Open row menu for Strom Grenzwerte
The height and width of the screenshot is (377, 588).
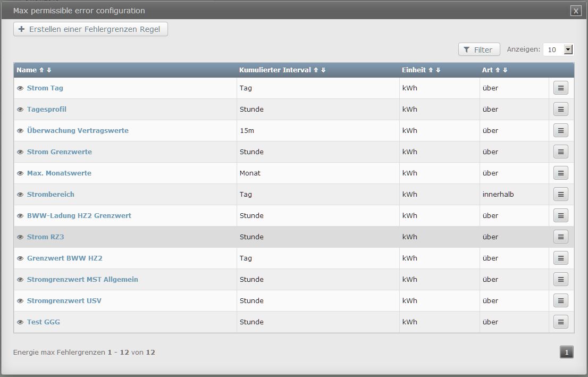pos(561,152)
